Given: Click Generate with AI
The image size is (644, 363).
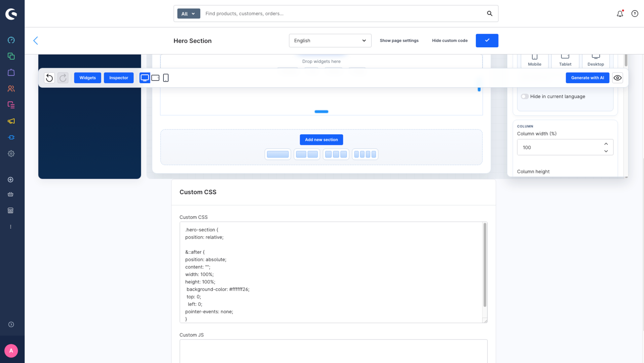Looking at the screenshot, I should click(588, 78).
